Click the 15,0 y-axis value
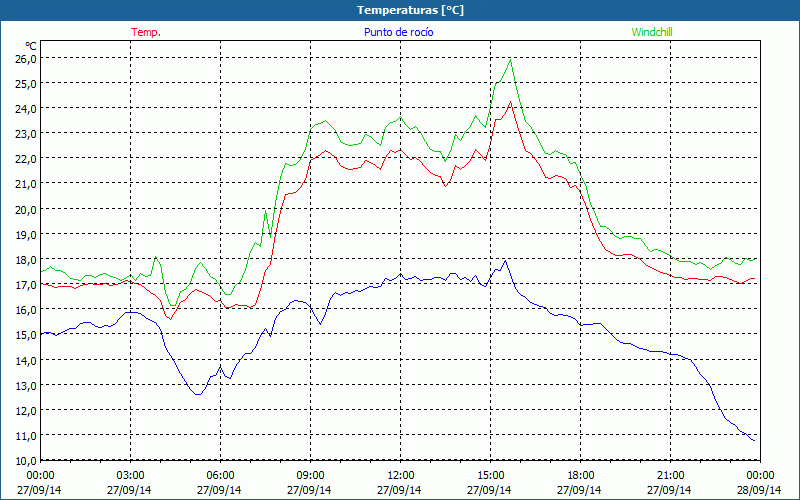The width and height of the screenshot is (800, 500). (27, 335)
